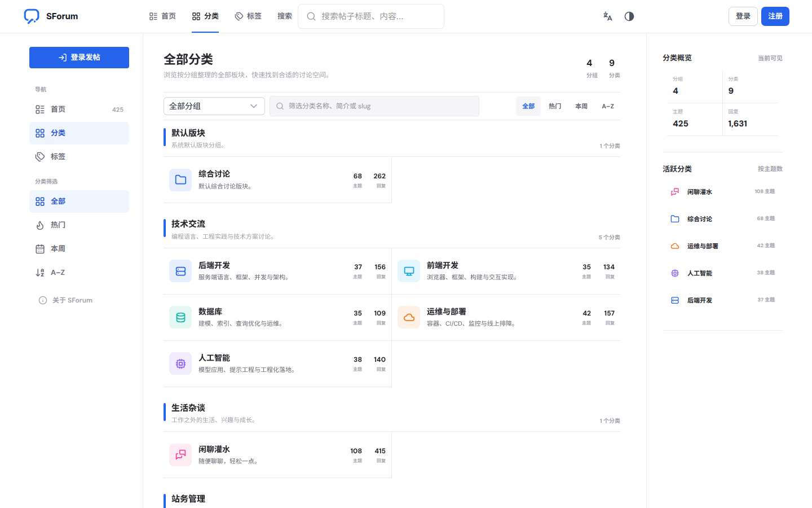Open the 全部分组 dropdown

tap(214, 106)
